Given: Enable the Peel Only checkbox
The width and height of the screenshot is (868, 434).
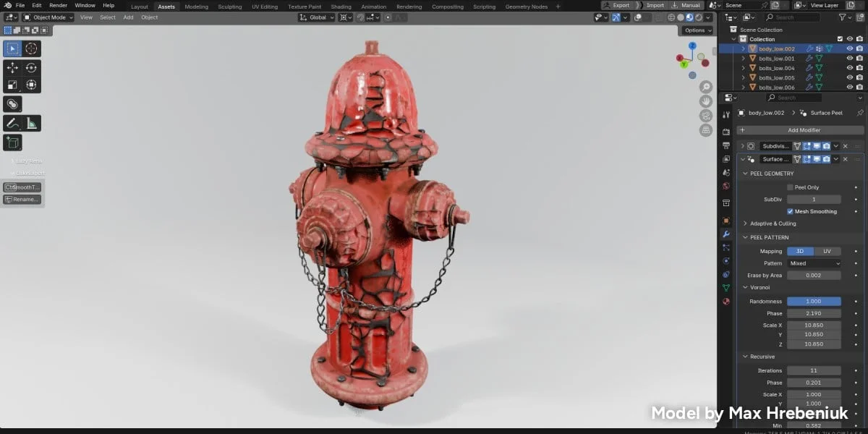Looking at the screenshot, I should (x=789, y=187).
